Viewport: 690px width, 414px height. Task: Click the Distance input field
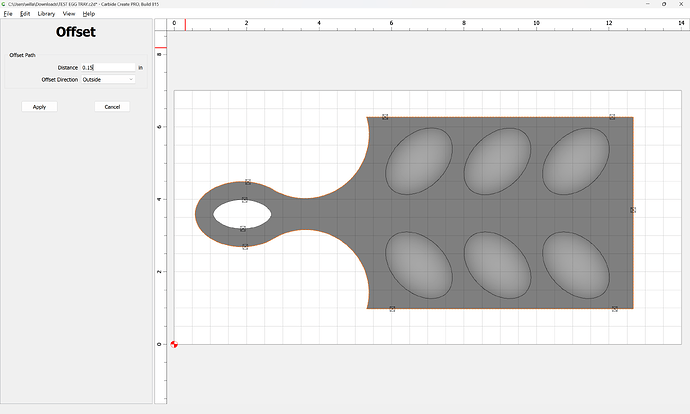pos(108,67)
